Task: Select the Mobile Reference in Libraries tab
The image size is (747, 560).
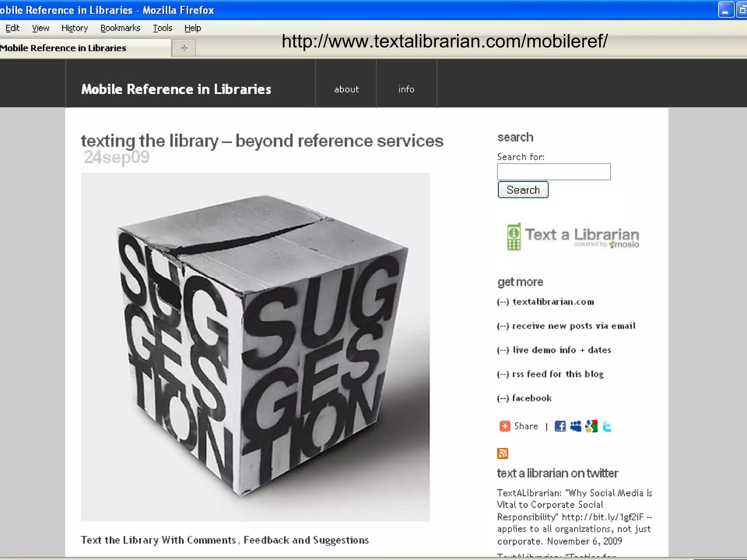Action: coord(85,48)
